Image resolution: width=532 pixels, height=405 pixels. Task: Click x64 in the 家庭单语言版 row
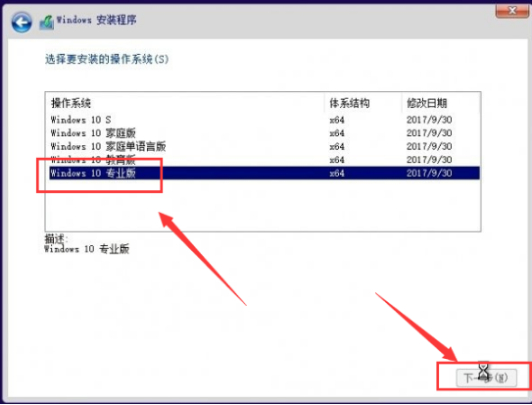pyautogui.click(x=337, y=147)
